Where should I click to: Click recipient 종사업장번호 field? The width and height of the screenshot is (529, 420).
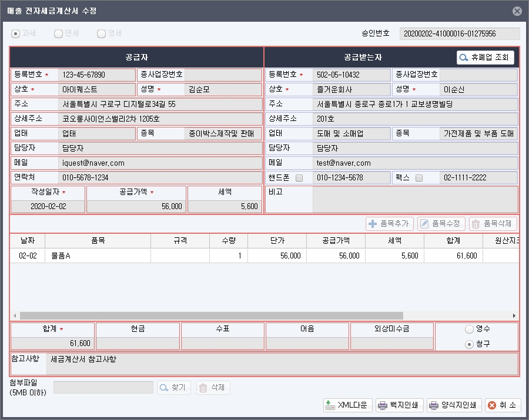(478, 75)
